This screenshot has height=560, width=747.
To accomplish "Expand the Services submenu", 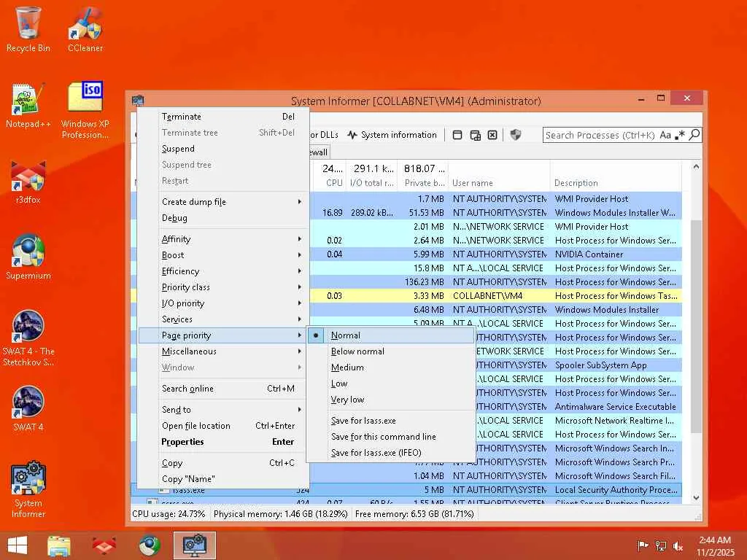I will [223, 319].
